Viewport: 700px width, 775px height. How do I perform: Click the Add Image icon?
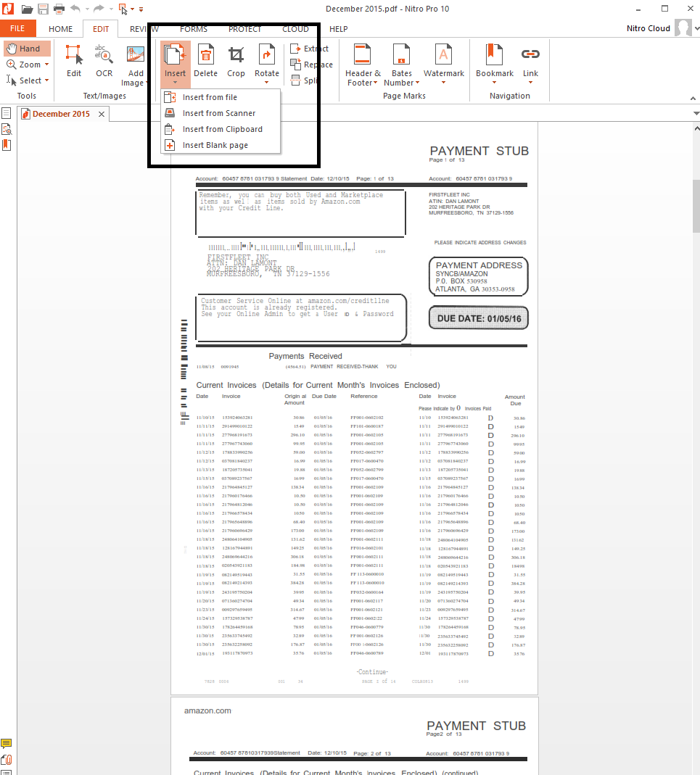[x=135, y=54]
